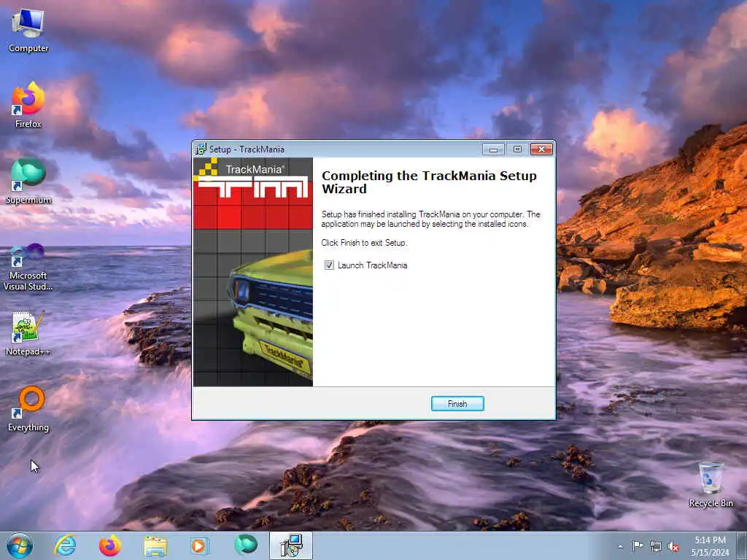Open the Computer desktop icon
Screen dimensions: 747x560
[28, 31]
